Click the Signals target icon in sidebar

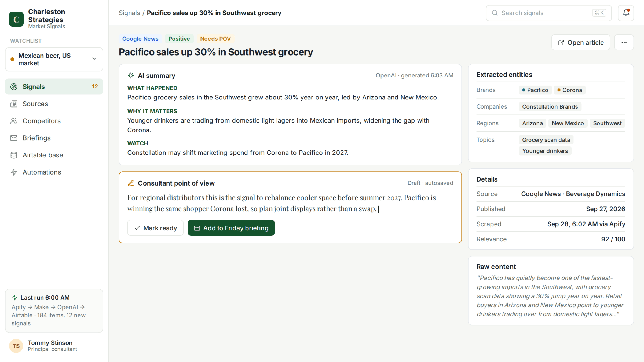(x=14, y=87)
